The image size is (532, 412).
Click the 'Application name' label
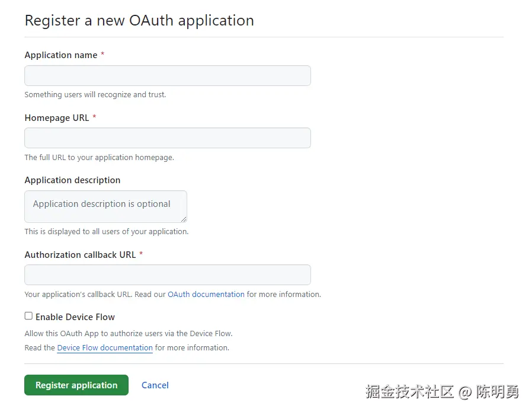(61, 55)
